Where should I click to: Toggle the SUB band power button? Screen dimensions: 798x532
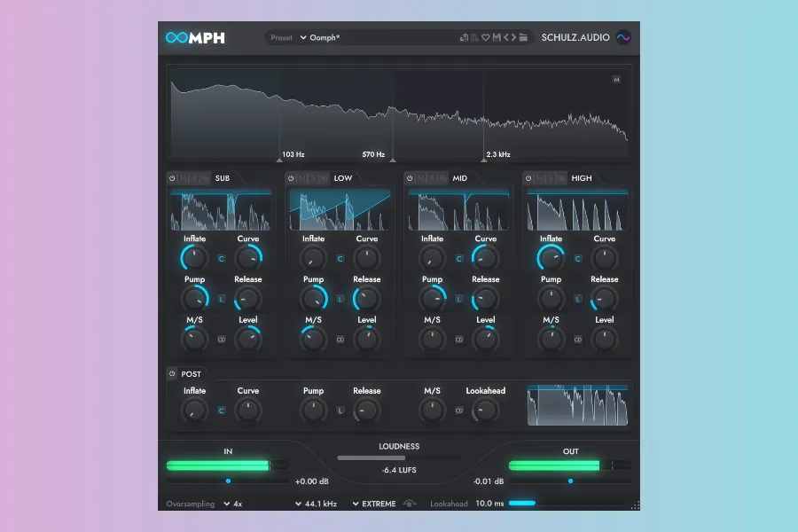coord(173,178)
